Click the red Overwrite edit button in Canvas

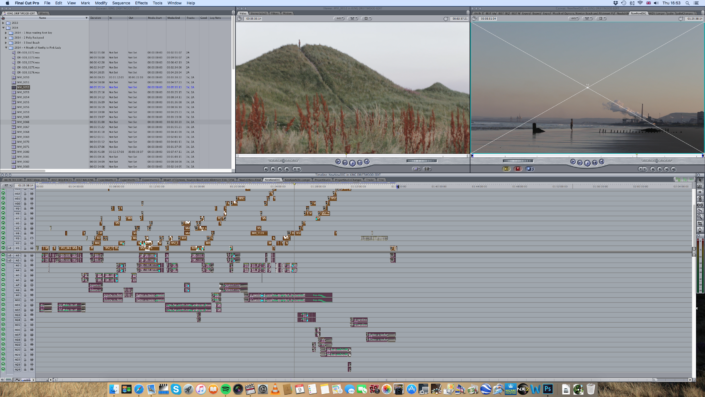tap(518, 169)
